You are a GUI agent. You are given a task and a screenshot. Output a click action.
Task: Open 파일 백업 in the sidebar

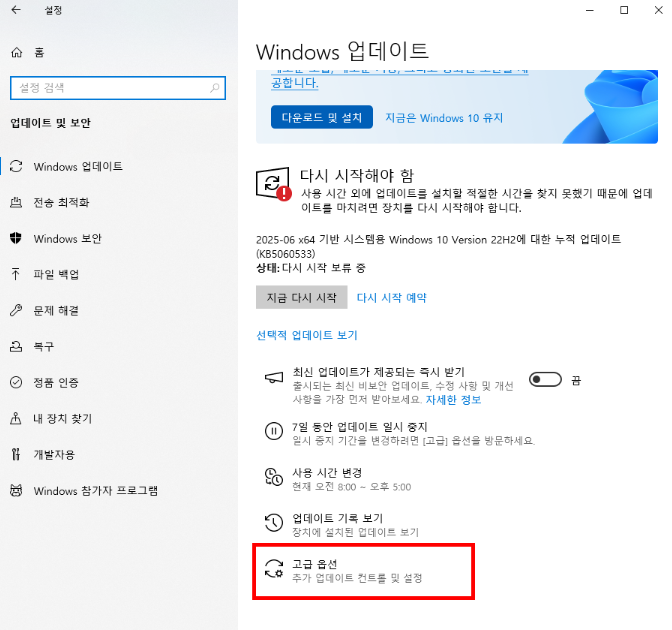56,274
